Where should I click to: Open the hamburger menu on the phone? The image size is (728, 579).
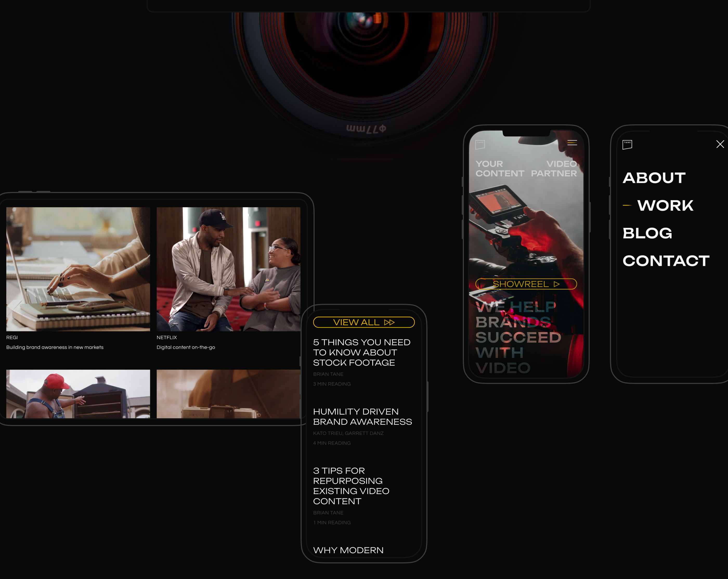tap(572, 143)
